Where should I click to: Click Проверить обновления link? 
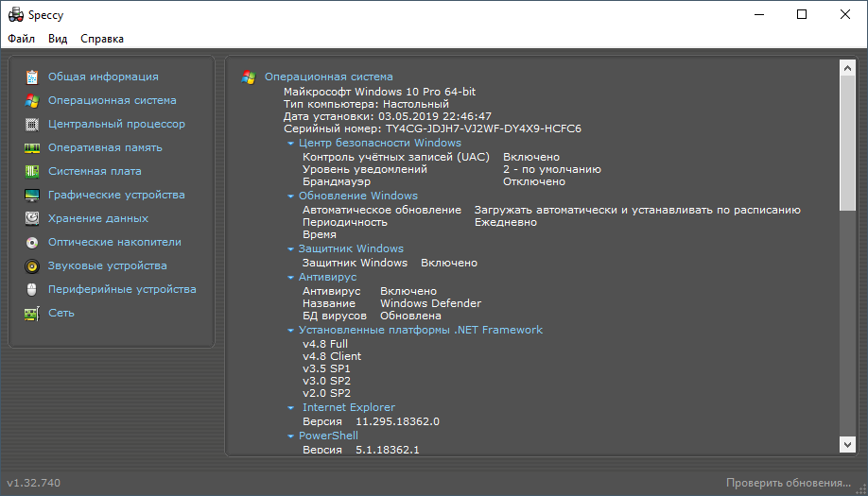(789, 483)
